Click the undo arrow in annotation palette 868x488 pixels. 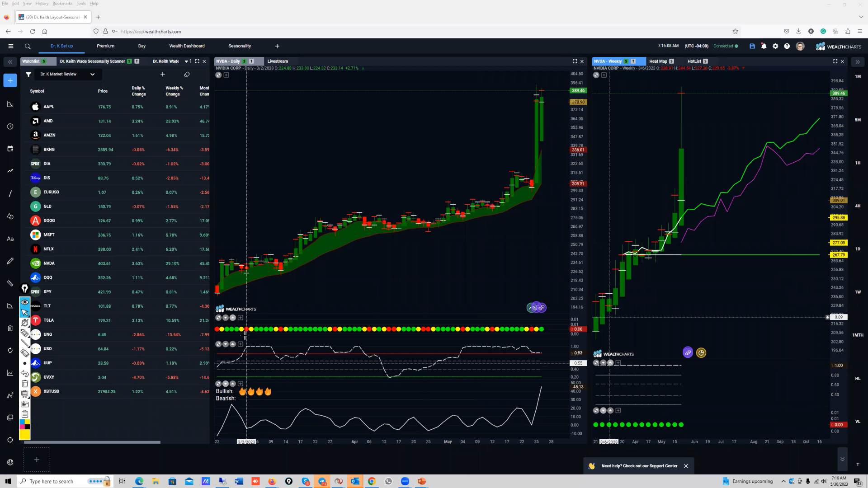[25, 374]
